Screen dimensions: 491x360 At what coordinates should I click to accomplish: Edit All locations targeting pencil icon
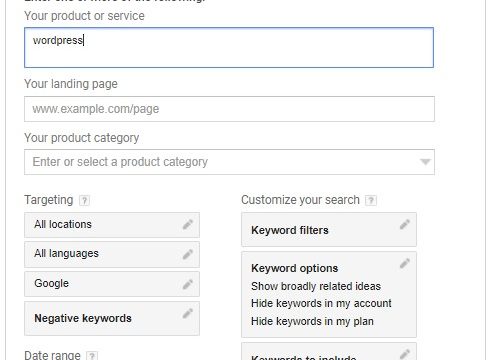point(188,225)
